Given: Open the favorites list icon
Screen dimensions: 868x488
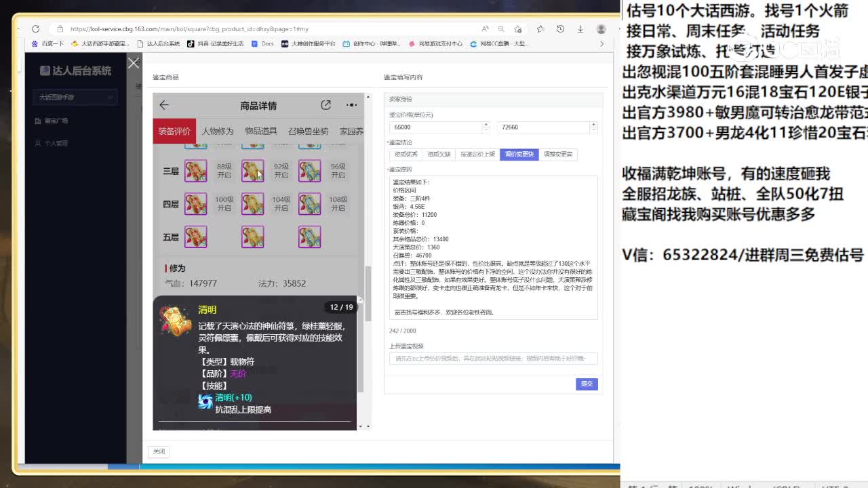Looking at the screenshot, I should tap(540, 29).
